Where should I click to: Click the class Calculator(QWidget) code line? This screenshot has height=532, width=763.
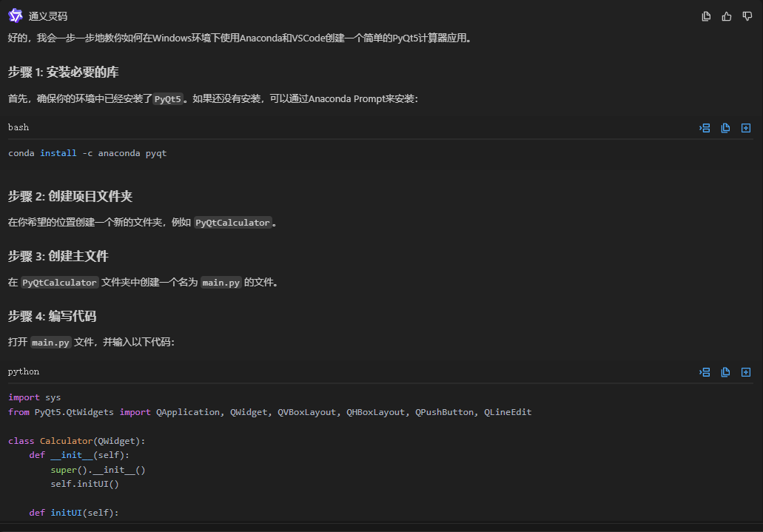(77, 441)
